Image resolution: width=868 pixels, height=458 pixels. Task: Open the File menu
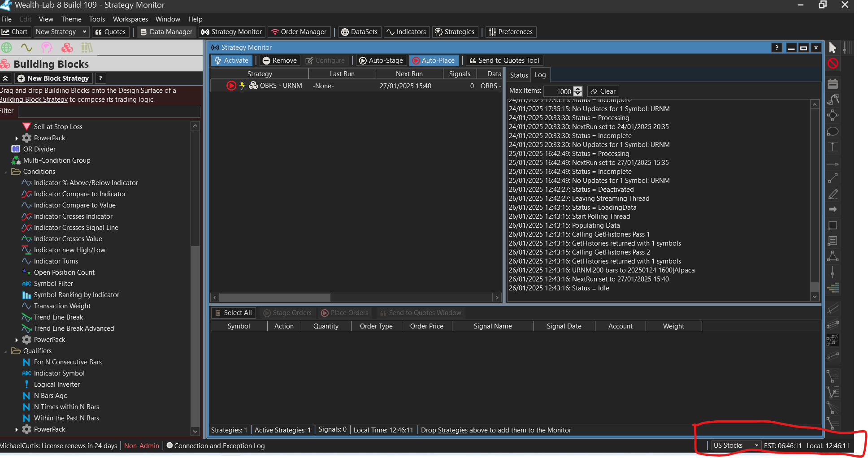(7, 19)
